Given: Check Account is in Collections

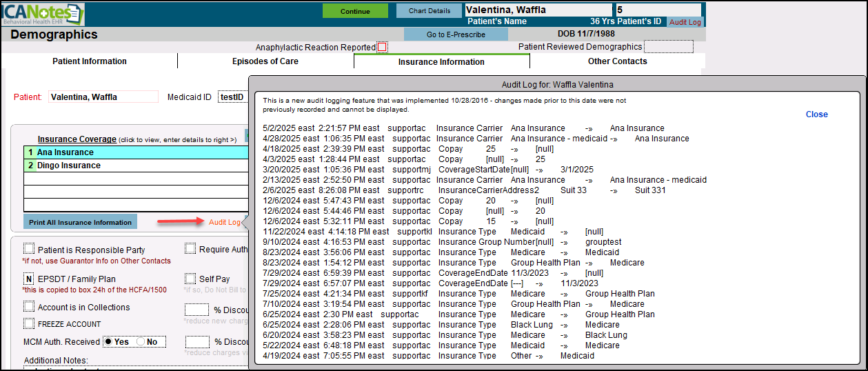Looking at the screenshot, I should pyautogui.click(x=29, y=307).
